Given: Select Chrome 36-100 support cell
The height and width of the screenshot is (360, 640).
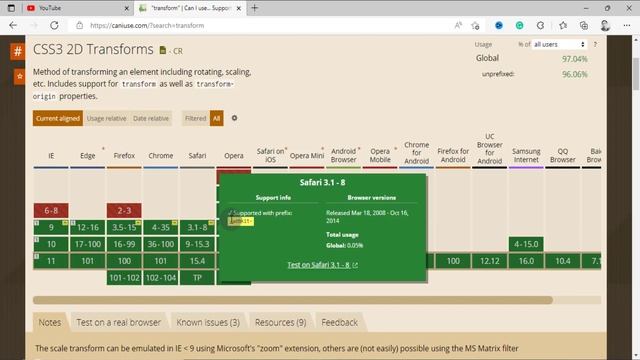Looking at the screenshot, I should pos(160,244).
